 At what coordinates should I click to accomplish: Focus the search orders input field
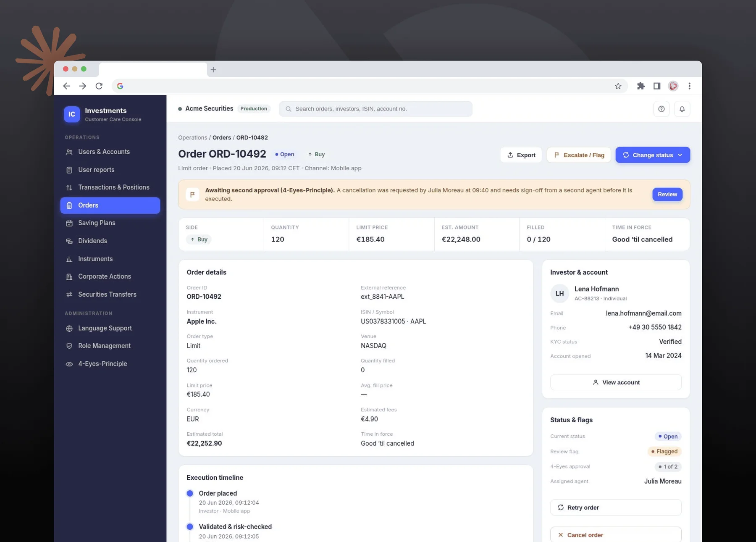pos(375,109)
